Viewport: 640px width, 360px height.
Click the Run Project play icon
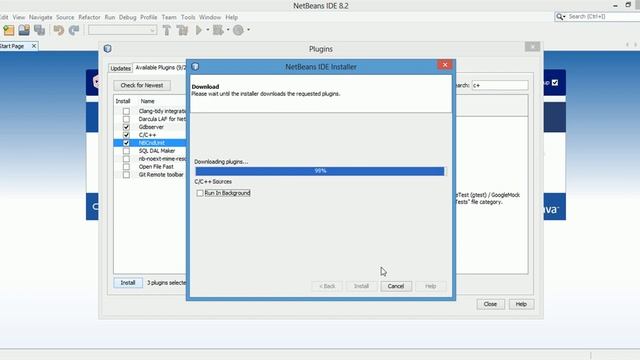point(199,30)
